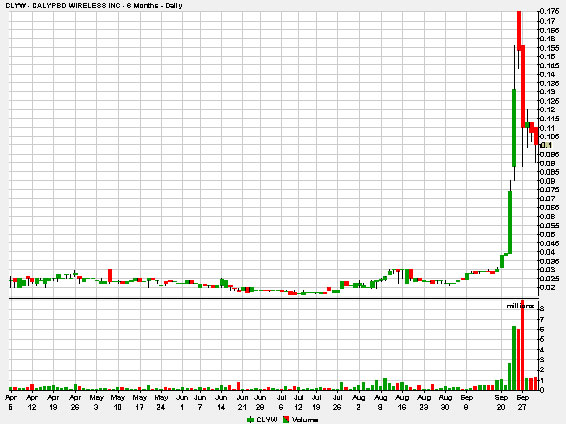This screenshot has height=424, width=566.
Task: Click the Jun 1 date label
Action: [x=182, y=402]
